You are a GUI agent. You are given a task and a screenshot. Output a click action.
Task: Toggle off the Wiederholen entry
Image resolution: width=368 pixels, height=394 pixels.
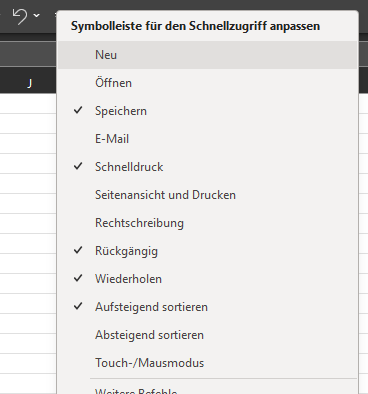(x=207, y=279)
